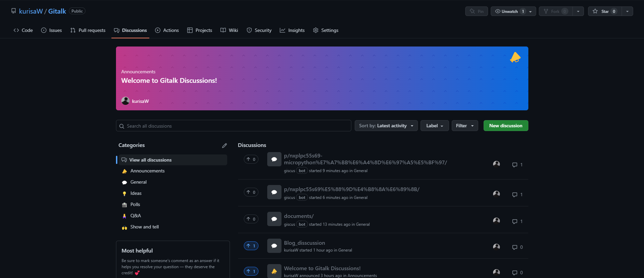Open the Star lists dropdown arrow

click(x=627, y=11)
